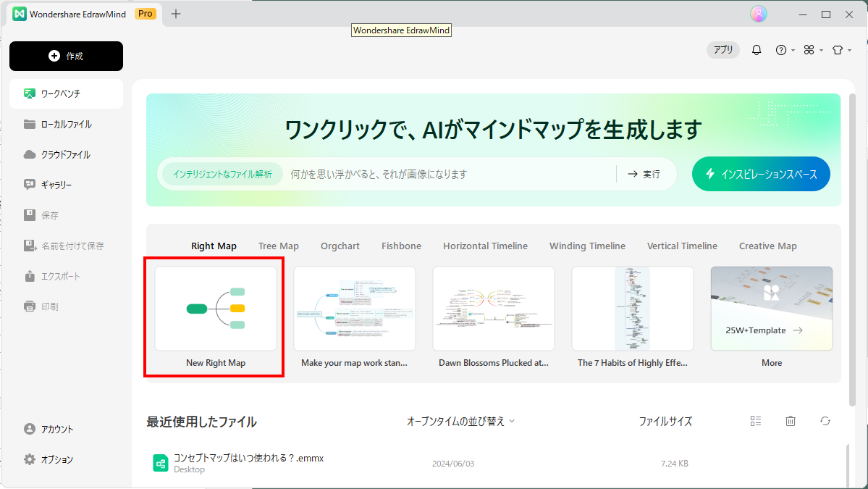868x489 pixels.
Task: Open a new tab with plus icon
Action: click(x=176, y=14)
